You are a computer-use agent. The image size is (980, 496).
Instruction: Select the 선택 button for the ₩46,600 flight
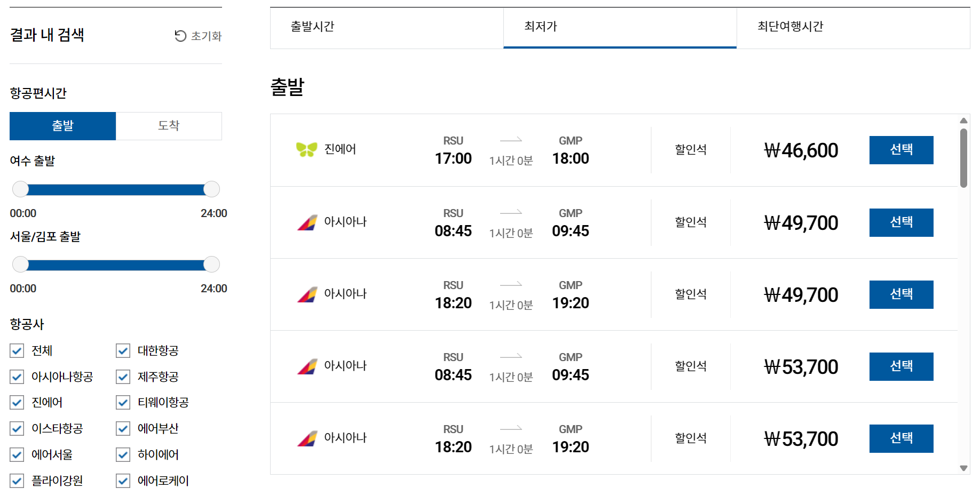tap(901, 150)
